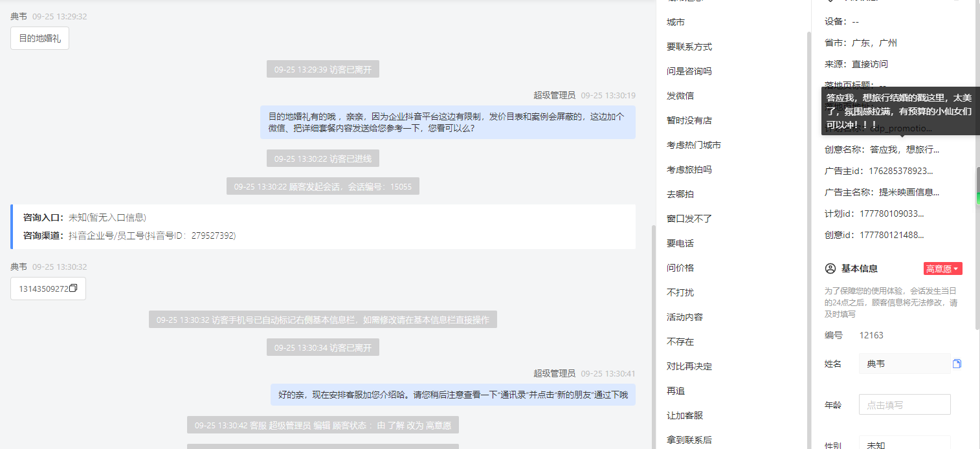Pick the quick reply 让加客服

tap(685, 415)
